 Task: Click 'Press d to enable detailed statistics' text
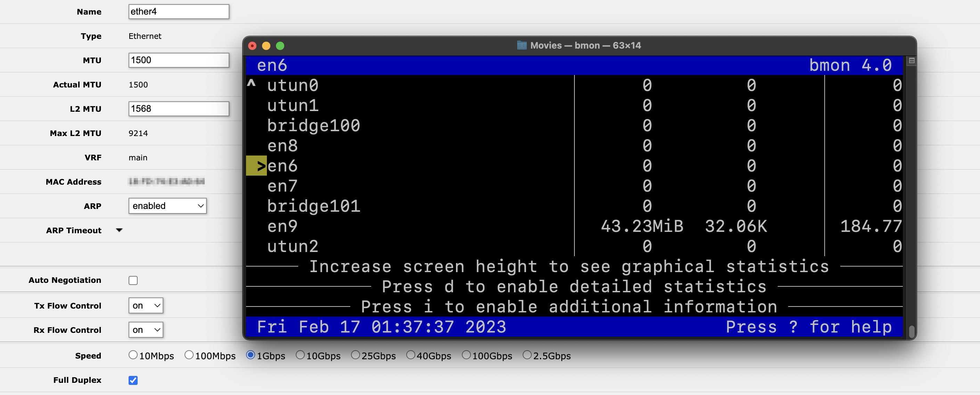(x=574, y=287)
